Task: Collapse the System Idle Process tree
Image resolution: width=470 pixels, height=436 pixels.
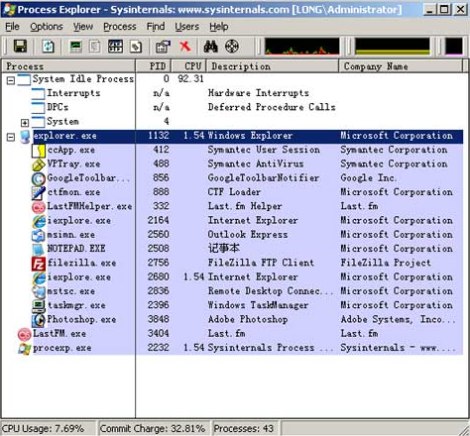Action: tap(11, 80)
